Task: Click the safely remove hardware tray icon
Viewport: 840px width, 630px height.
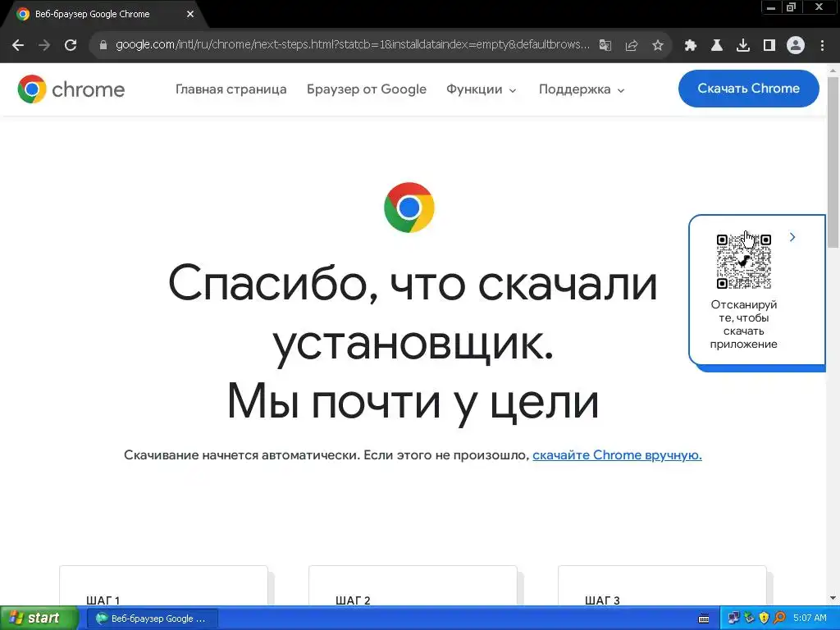Action: tap(749, 619)
